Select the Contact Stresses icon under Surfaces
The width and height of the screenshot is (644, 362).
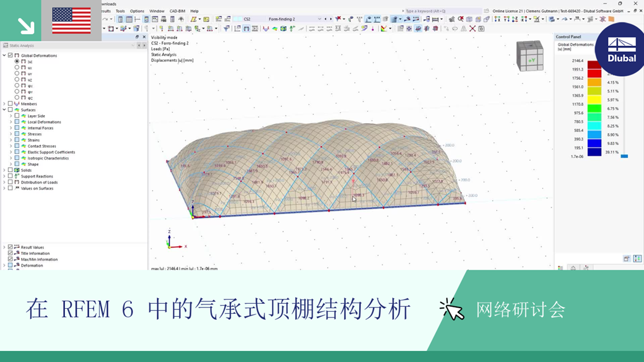[x=23, y=145]
